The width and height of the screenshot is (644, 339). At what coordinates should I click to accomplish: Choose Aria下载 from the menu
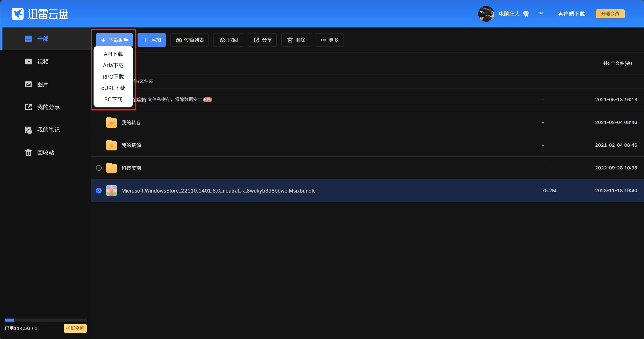[113, 65]
